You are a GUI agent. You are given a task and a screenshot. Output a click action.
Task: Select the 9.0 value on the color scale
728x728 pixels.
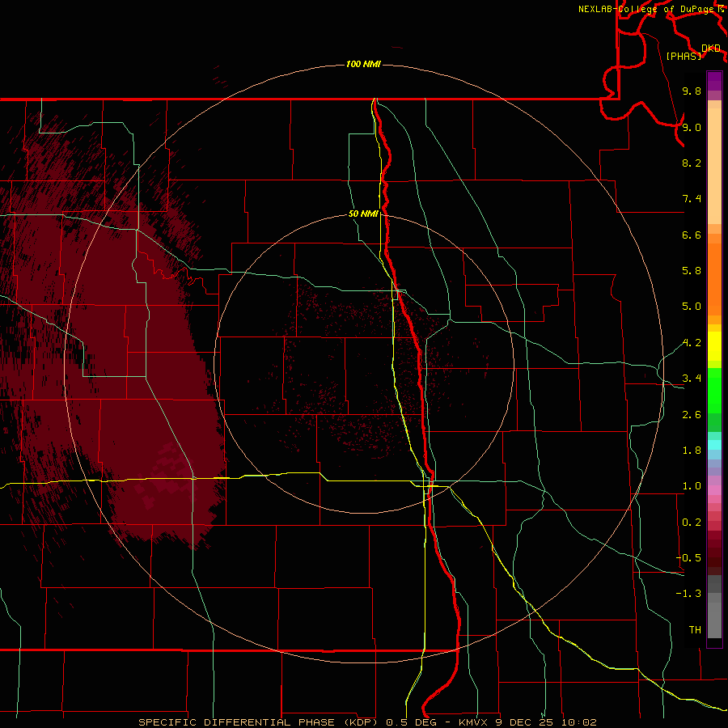pyautogui.click(x=692, y=127)
